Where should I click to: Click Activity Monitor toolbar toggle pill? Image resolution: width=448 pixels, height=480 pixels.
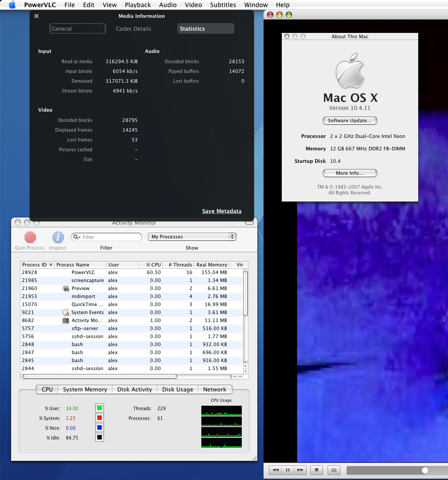point(249,223)
